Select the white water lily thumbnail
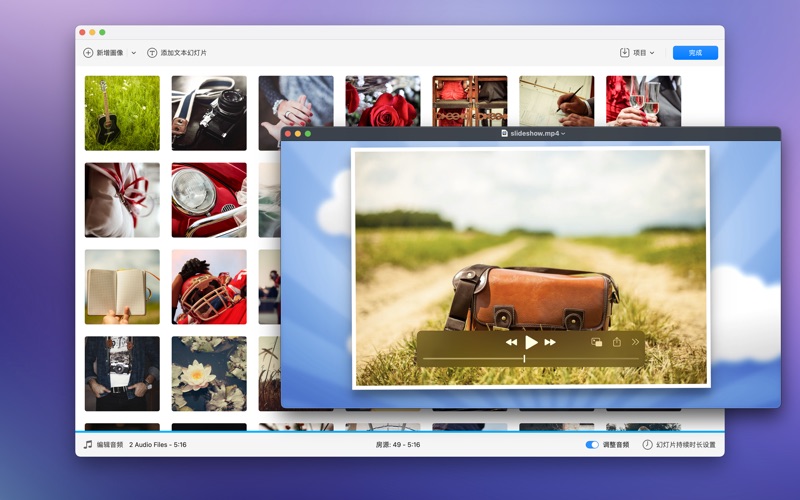800x500 pixels. pos(209,373)
